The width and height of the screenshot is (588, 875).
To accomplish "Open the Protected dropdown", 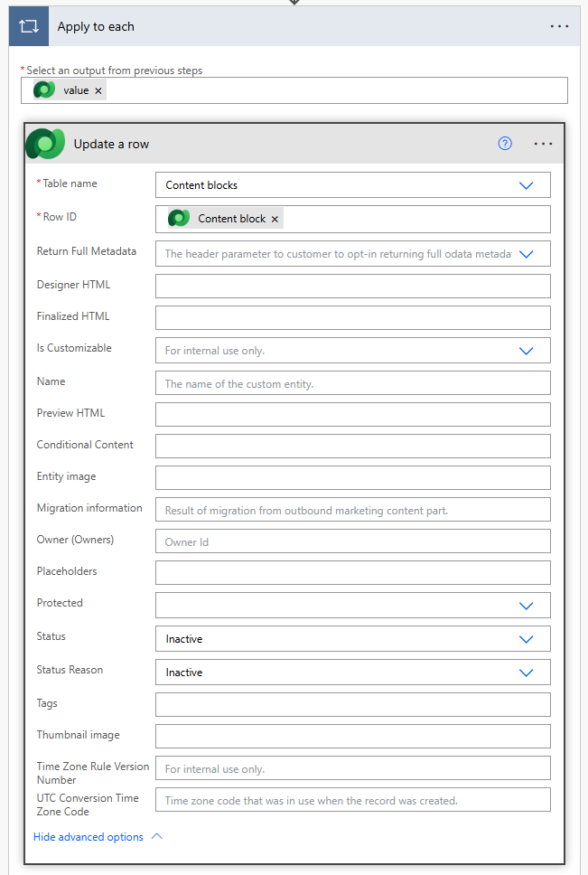I will click(x=527, y=605).
